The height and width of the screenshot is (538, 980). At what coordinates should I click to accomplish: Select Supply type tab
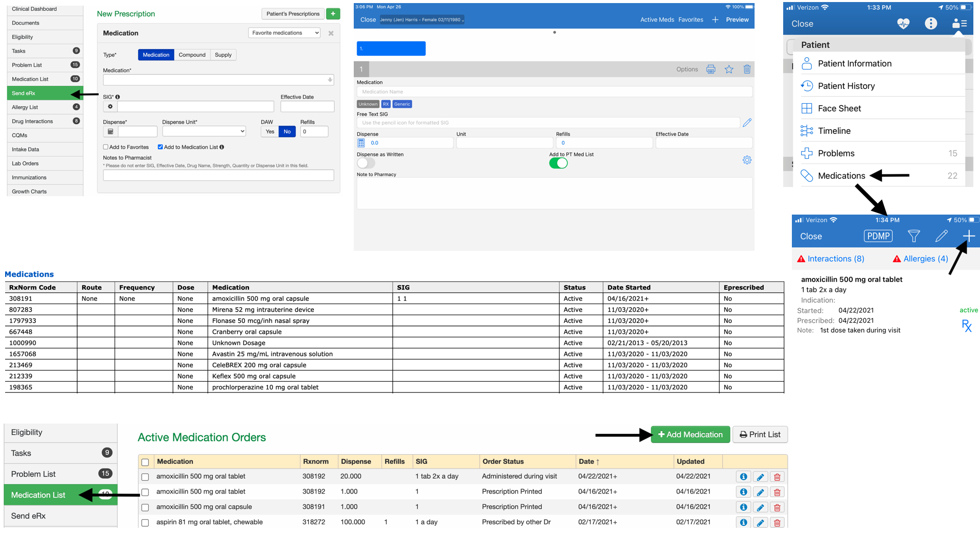223,55
